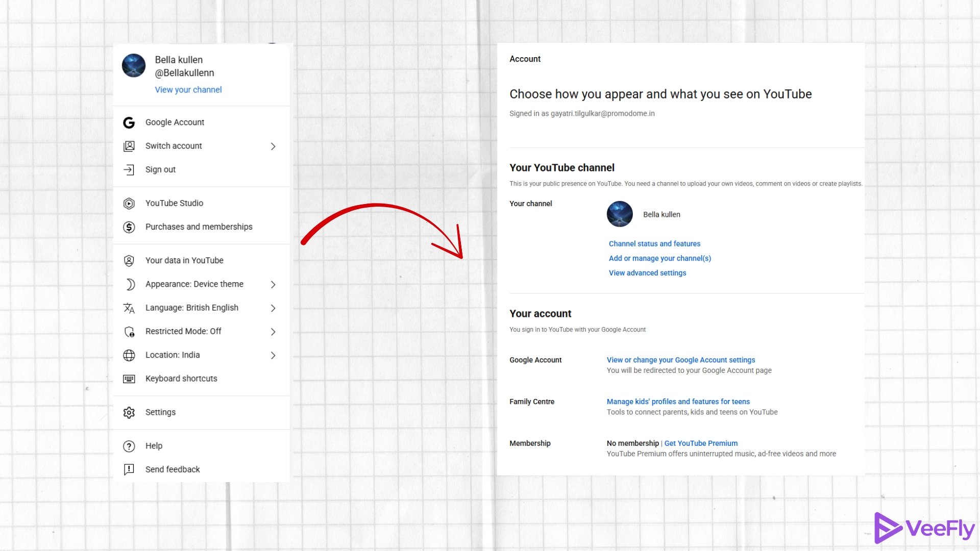
Task: Click the Your data in YouTube shield icon
Action: (x=129, y=261)
